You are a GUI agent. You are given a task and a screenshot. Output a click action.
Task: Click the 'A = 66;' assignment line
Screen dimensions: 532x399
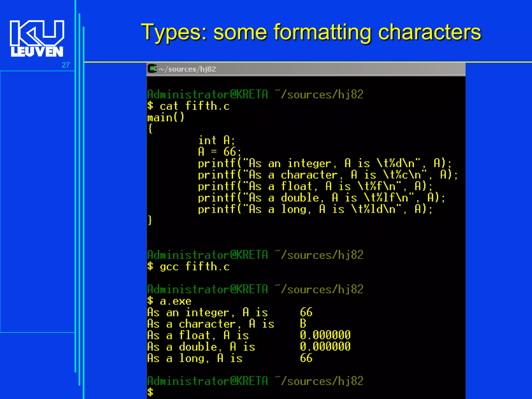(x=220, y=152)
